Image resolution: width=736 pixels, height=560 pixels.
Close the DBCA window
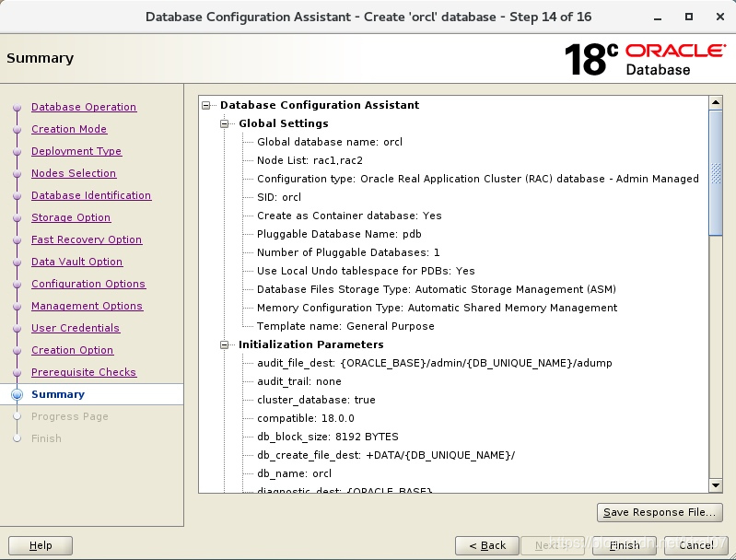tap(720, 17)
